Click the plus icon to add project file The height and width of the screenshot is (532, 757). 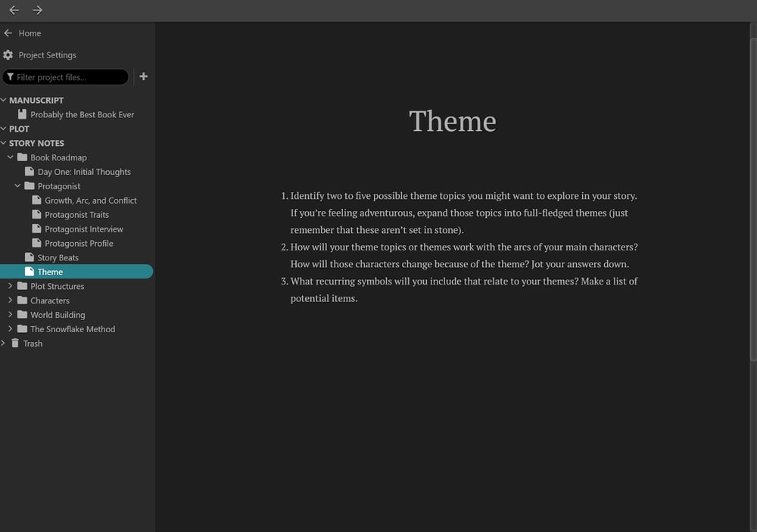pos(143,76)
